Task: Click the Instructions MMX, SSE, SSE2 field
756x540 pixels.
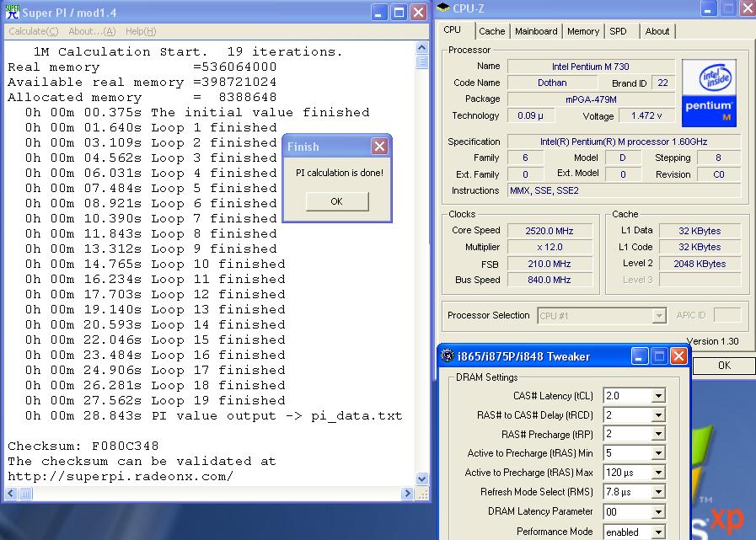Action: (624, 190)
